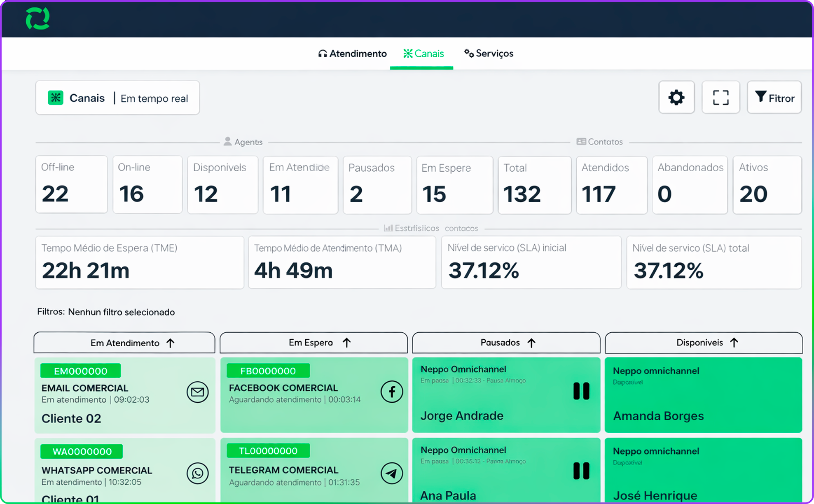814x504 pixels.
Task: Click the Em Espere count card
Action: pyautogui.click(x=454, y=185)
